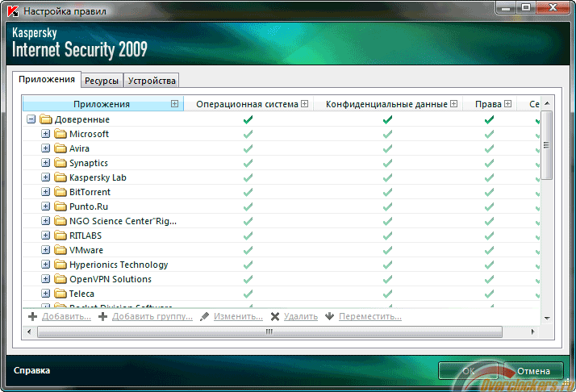Expand the Kaspersky Lab group
This screenshot has height=392, width=576.
point(45,177)
